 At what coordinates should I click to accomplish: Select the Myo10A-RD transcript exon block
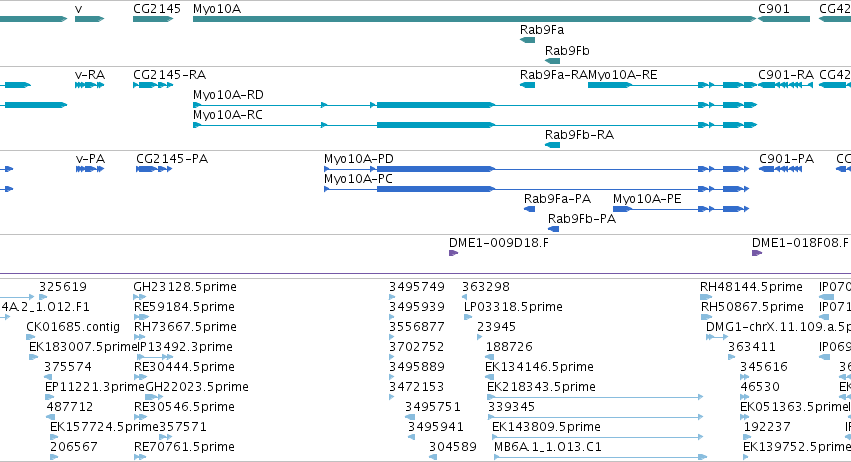point(436,105)
